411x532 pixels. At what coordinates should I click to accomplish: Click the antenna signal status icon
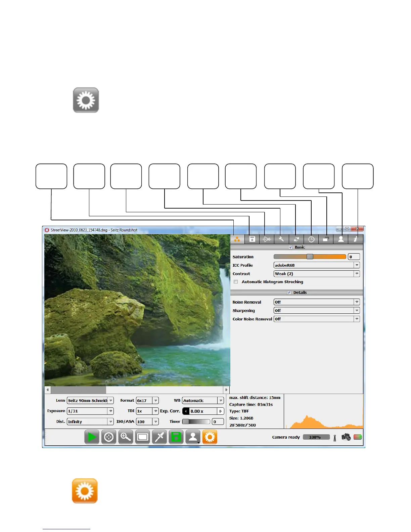pos(335,438)
